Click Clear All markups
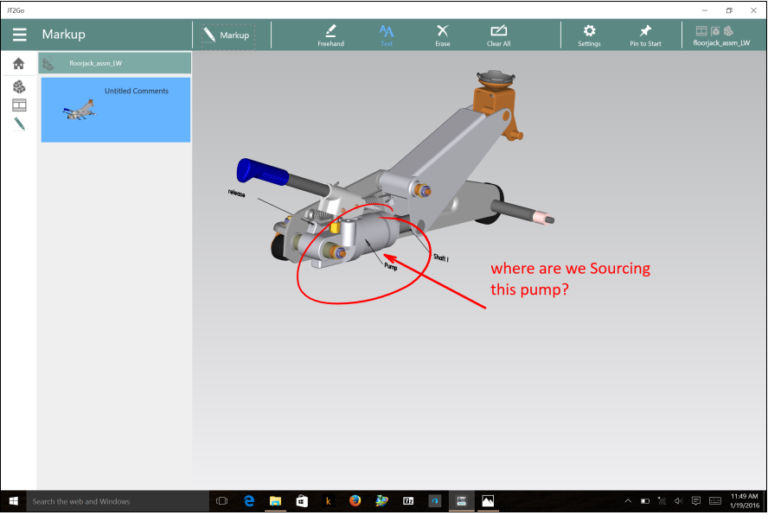Image resolution: width=768 pixels, height=515 pixels. tap(498, 35)
